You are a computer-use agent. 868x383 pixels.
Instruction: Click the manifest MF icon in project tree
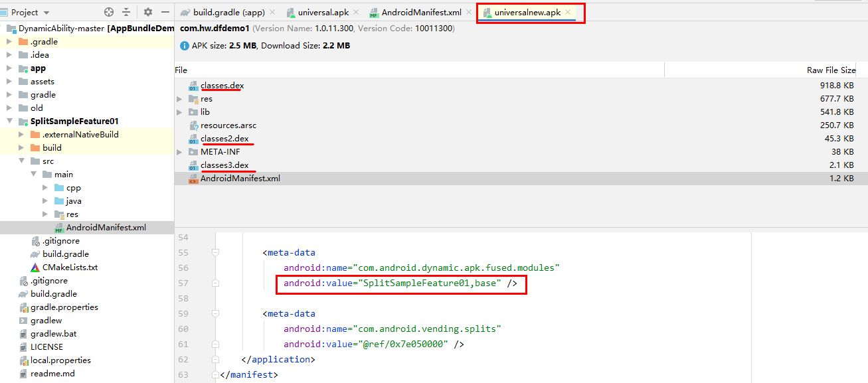pos(59,228)
